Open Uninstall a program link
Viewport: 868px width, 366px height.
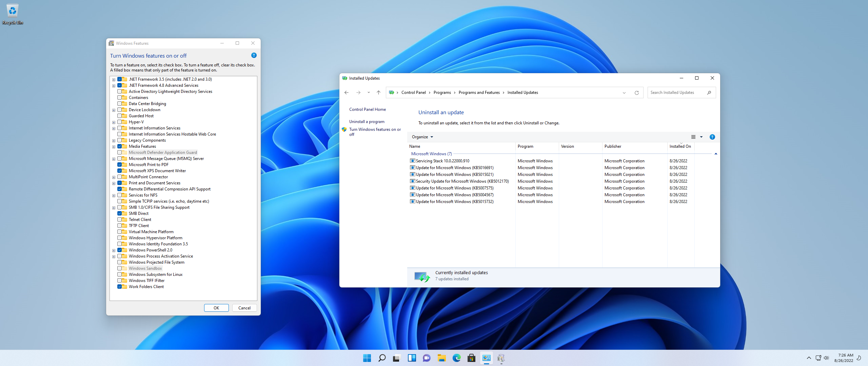pos(367,122)
